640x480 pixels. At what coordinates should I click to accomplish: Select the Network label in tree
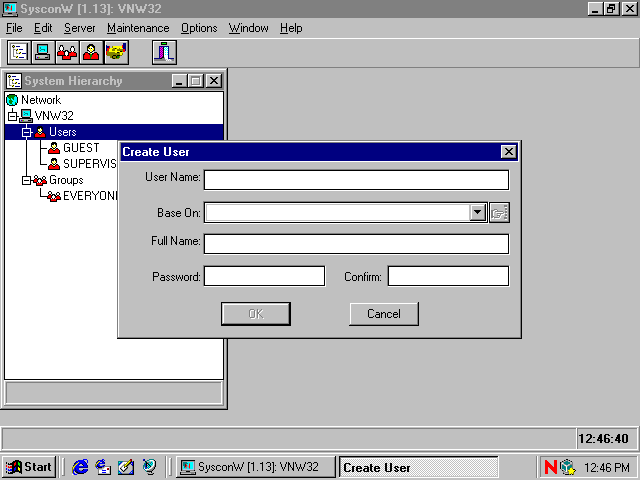click(x=41, y=100)
